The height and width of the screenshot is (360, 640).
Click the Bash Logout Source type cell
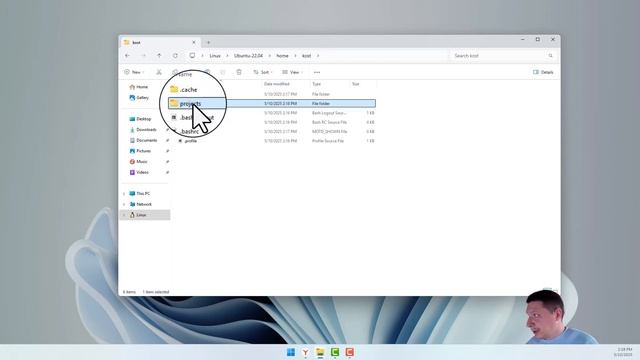click(329, 113)
